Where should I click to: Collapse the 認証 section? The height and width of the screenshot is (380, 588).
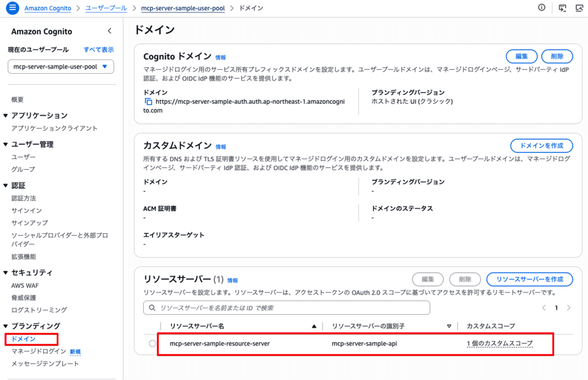click(6, 185)
